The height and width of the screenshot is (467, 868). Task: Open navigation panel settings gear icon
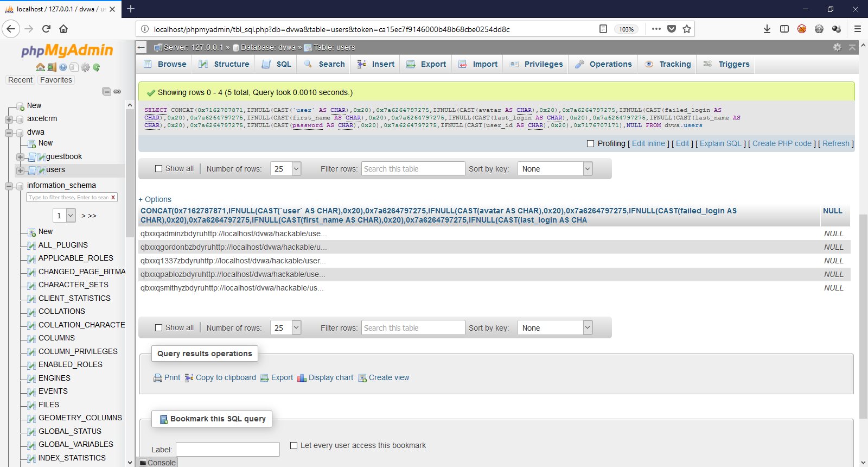coord(85,67)
